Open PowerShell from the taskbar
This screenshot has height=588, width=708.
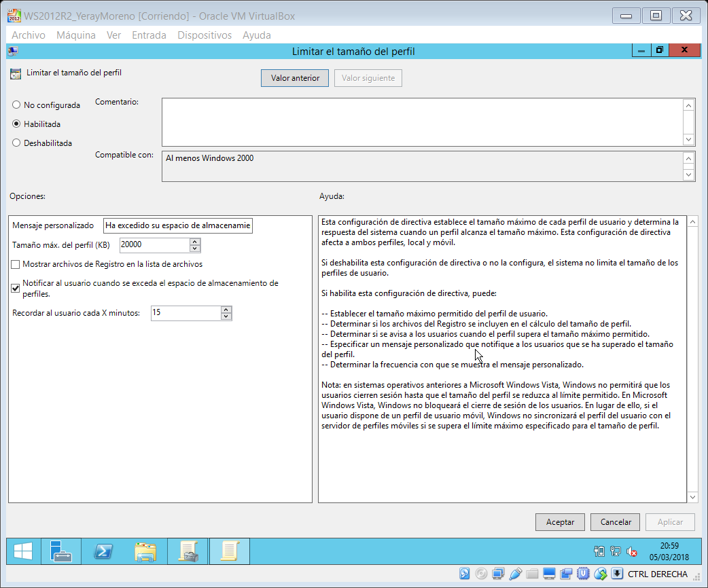103,551
